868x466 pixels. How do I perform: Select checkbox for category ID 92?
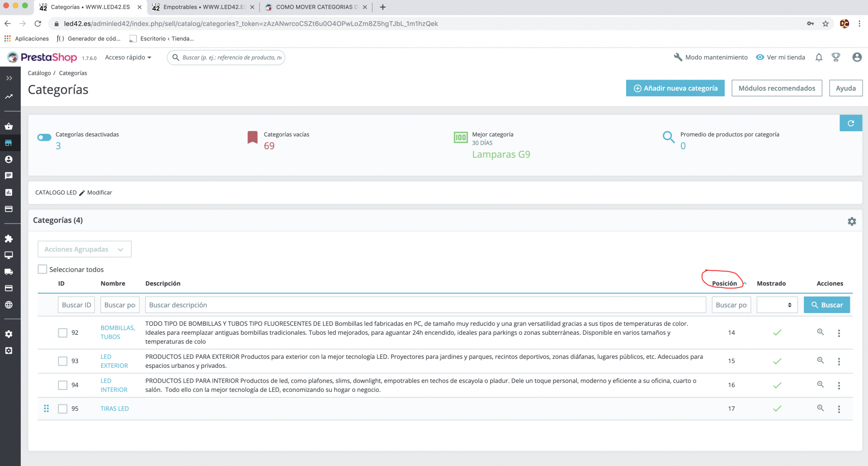[62, 333]
